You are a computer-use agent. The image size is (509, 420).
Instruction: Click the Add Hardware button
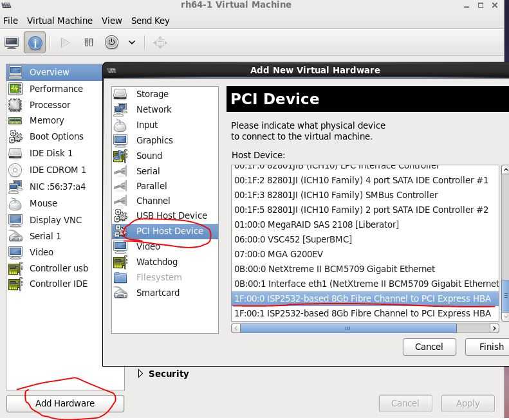tap(65, 403)
